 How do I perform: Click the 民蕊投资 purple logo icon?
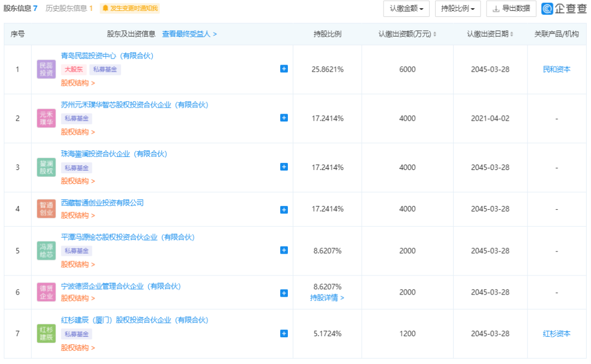[46, 69]
